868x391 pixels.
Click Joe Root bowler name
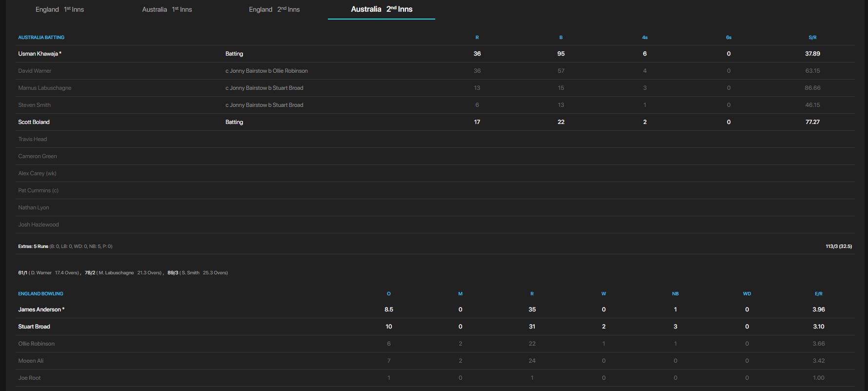click(x=29, y=378)
